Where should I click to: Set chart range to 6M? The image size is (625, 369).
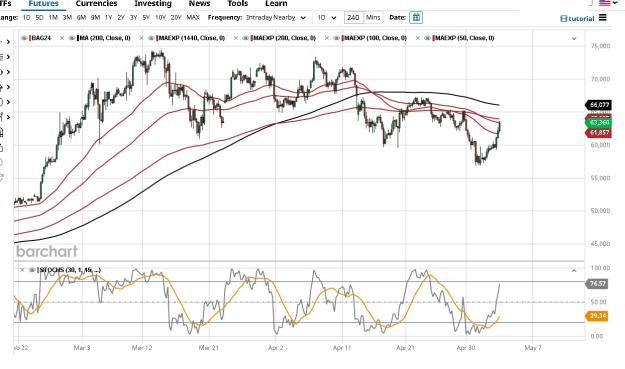pos(81,18)
